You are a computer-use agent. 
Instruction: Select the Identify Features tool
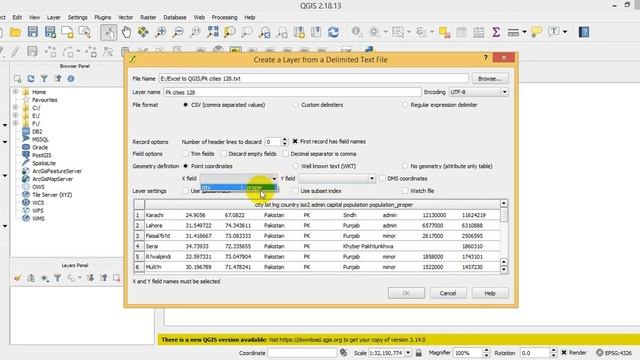[357, 32]
